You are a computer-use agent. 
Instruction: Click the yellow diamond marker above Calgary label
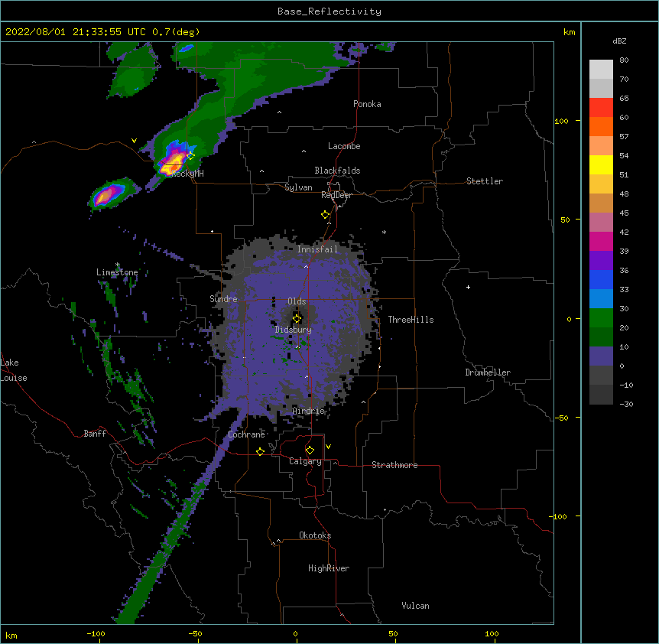[x=310, y=450]
